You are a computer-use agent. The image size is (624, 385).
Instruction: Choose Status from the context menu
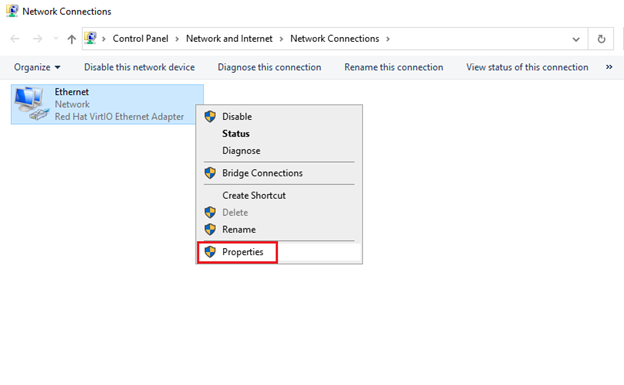point(279,134)
